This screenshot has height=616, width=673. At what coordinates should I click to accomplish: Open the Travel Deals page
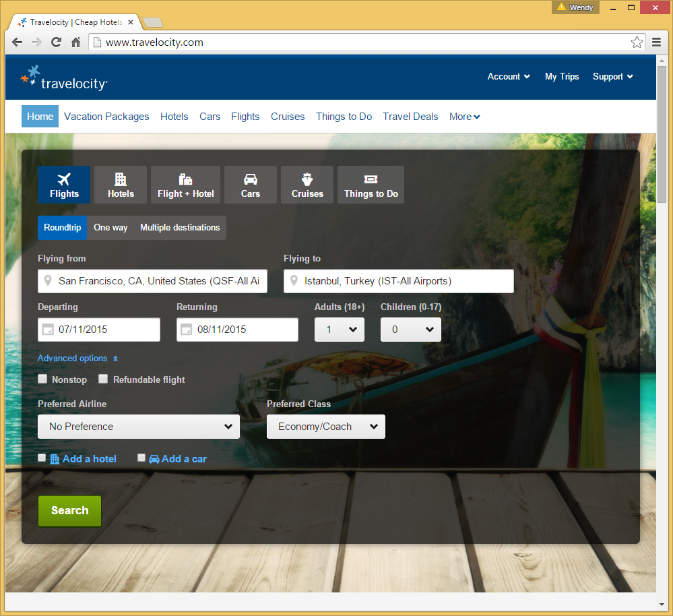410,117
